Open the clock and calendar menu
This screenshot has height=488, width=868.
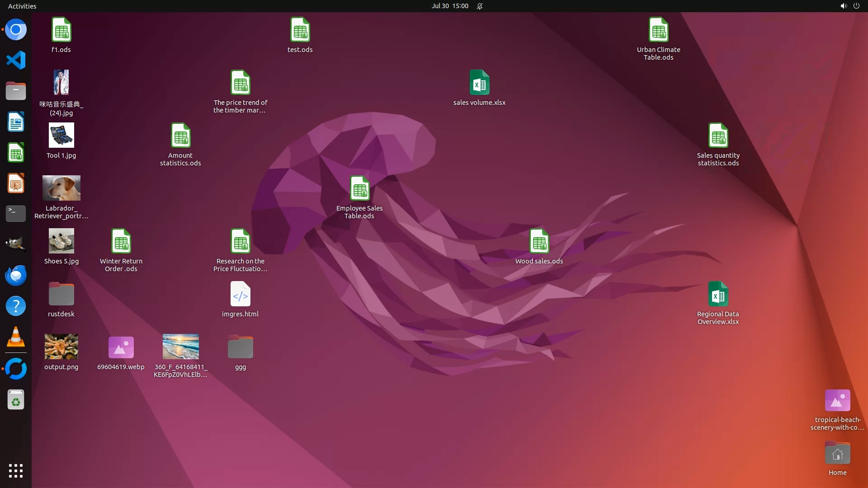449,6
